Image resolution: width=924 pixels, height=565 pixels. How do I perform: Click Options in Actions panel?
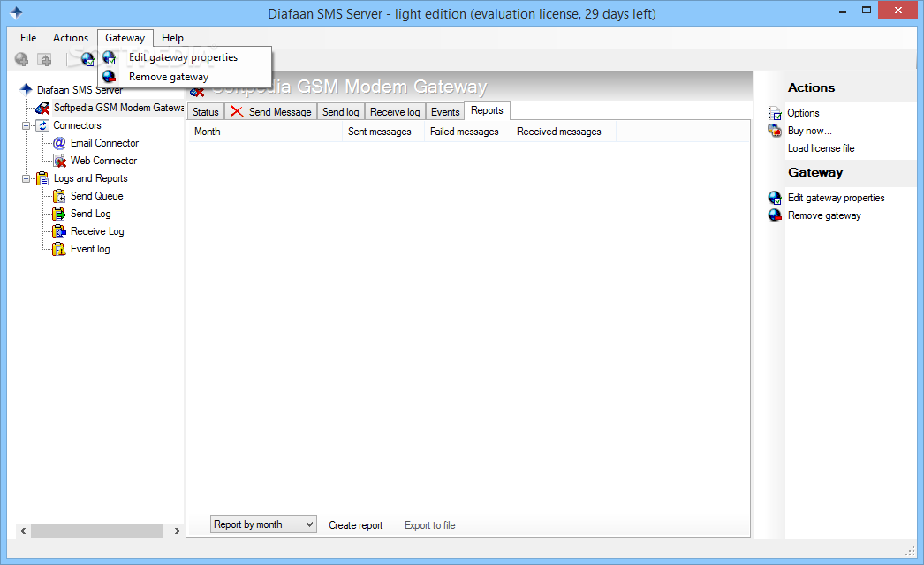click(x=803, y=113)
